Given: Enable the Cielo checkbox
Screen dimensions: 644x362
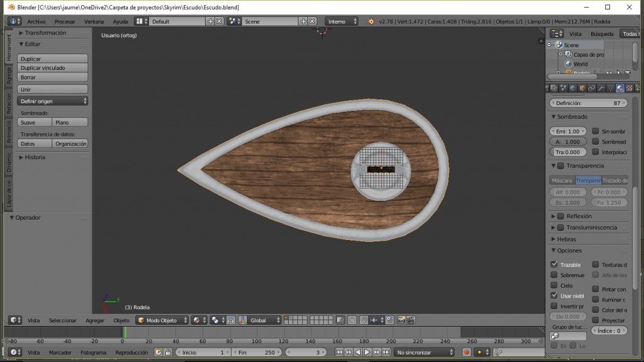Looking at the screenshot, I should pyautogui.click(x=554, y=285).
